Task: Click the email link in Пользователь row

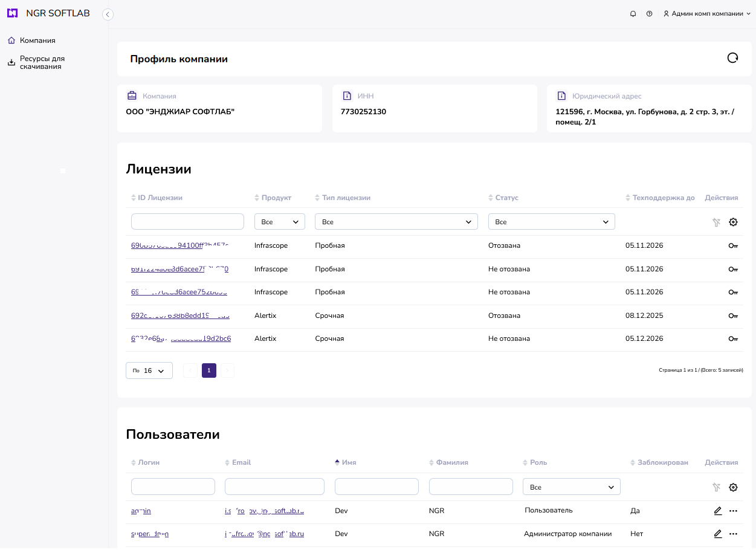Action: click(264, 511)
